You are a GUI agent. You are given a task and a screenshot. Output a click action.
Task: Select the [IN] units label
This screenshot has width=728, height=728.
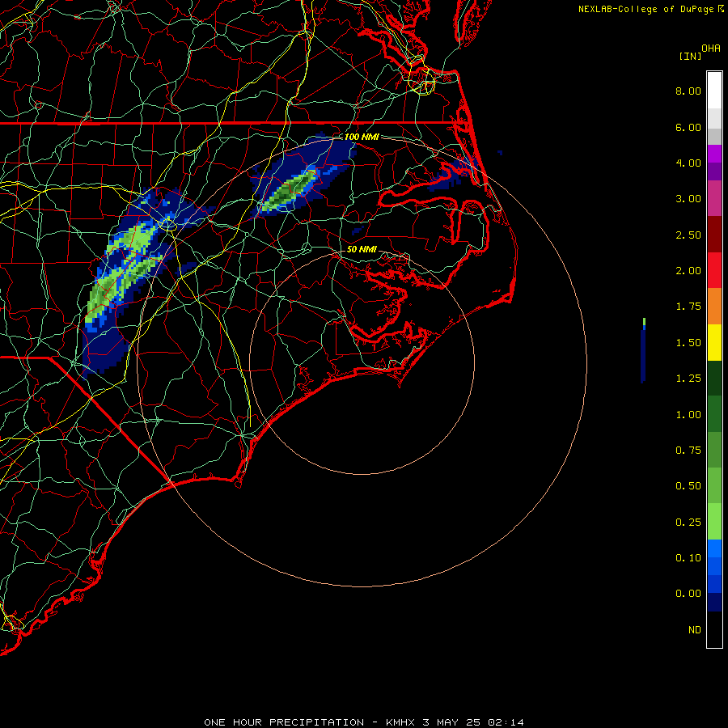[x=690, y=56]
